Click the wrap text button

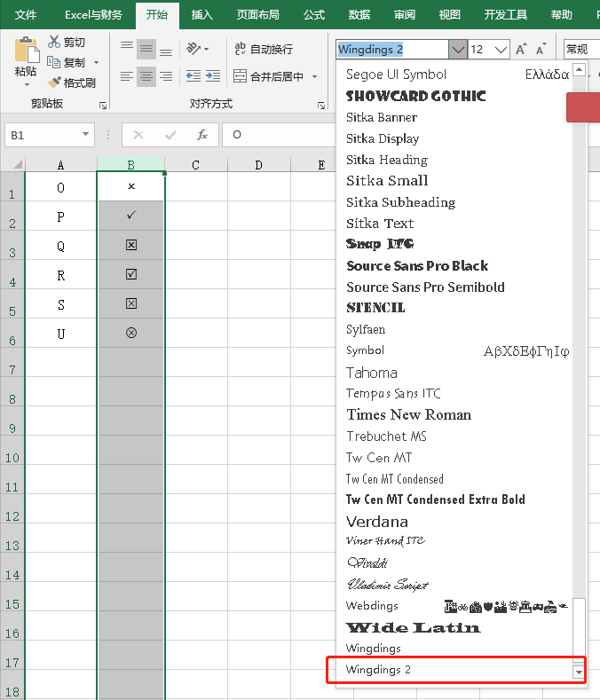(263, 49)
